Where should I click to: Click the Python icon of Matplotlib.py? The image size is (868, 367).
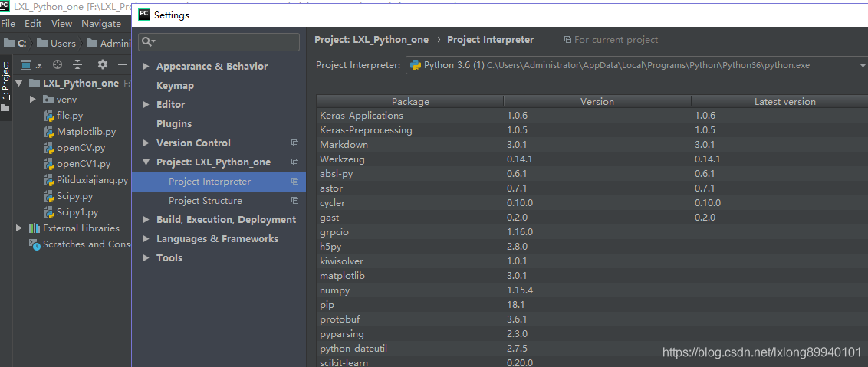pyautogui.click(x=49, y=133)
